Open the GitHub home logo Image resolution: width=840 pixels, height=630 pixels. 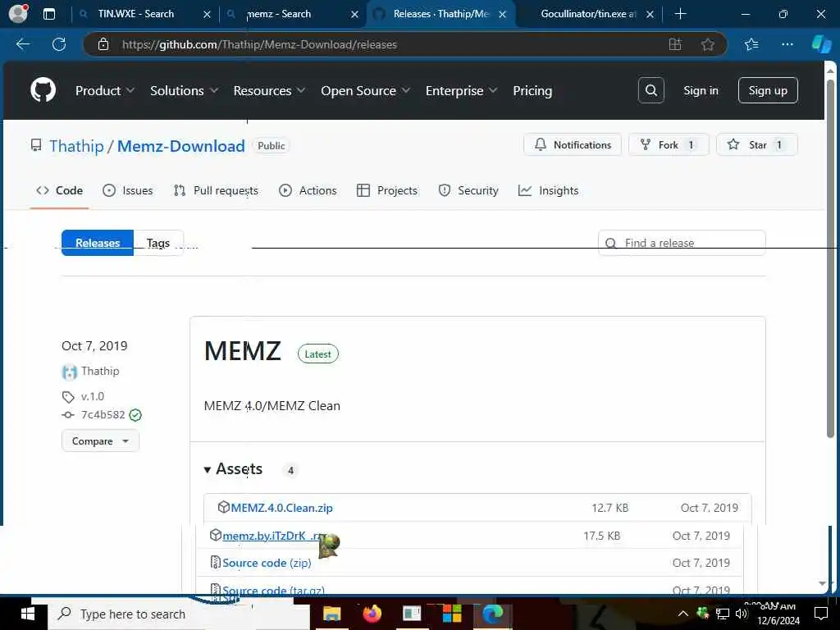[43, 90]
